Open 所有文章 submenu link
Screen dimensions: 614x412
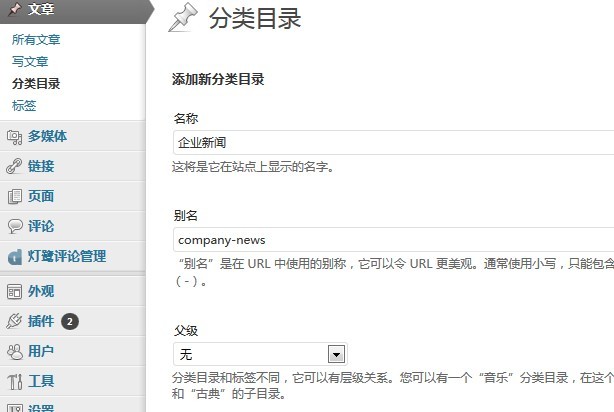coord(36,40)
